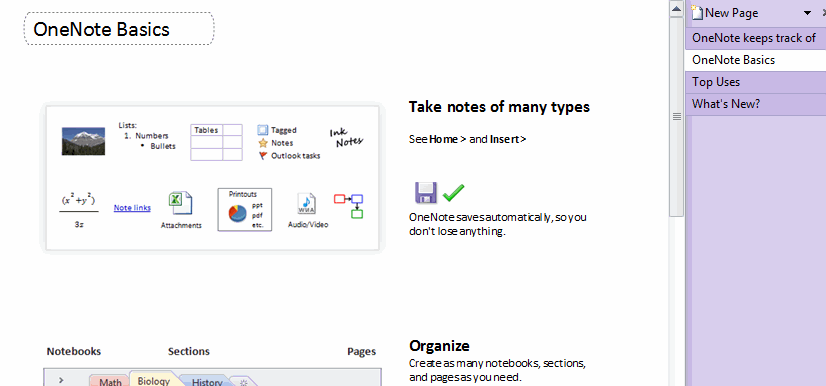826x386 pixels.
Task: Click the 'See Home > and Insert >' text
Action: (468, 140)
